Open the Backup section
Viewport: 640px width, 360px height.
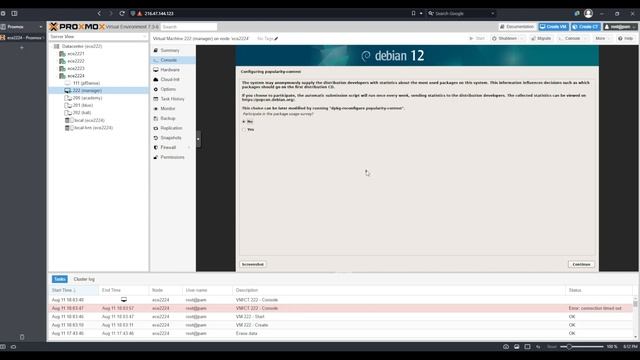(168, 118)
